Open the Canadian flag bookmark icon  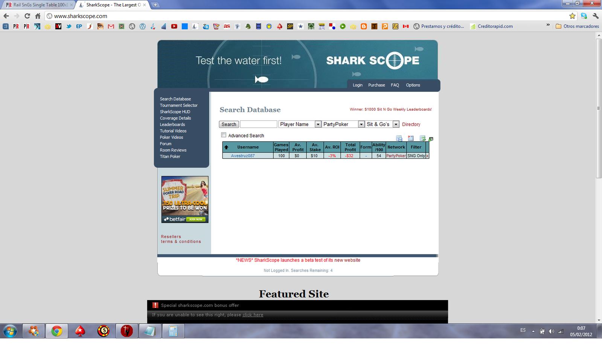click(x=406, y=26)
